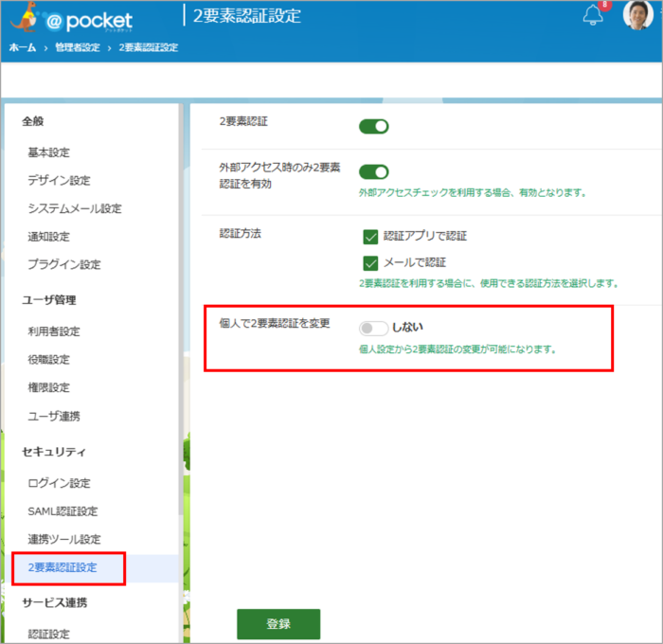Open the notification bell icon
The image size is (663, 644).
593,16
